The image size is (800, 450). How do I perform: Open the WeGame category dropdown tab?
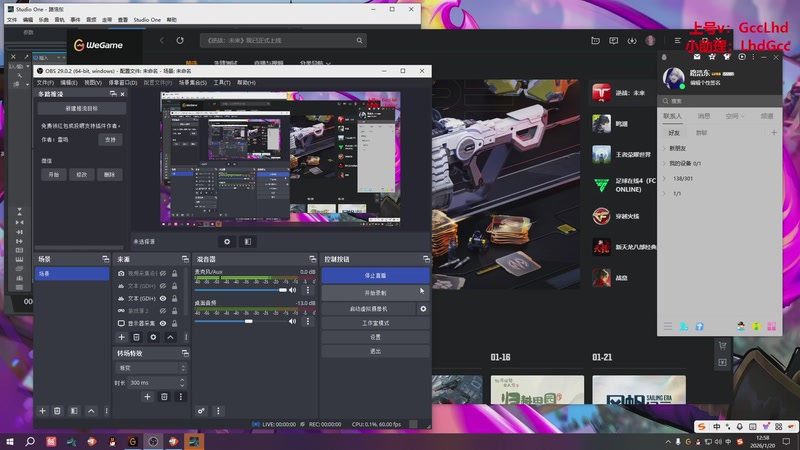pyautogui.click(x=315, y=63)
